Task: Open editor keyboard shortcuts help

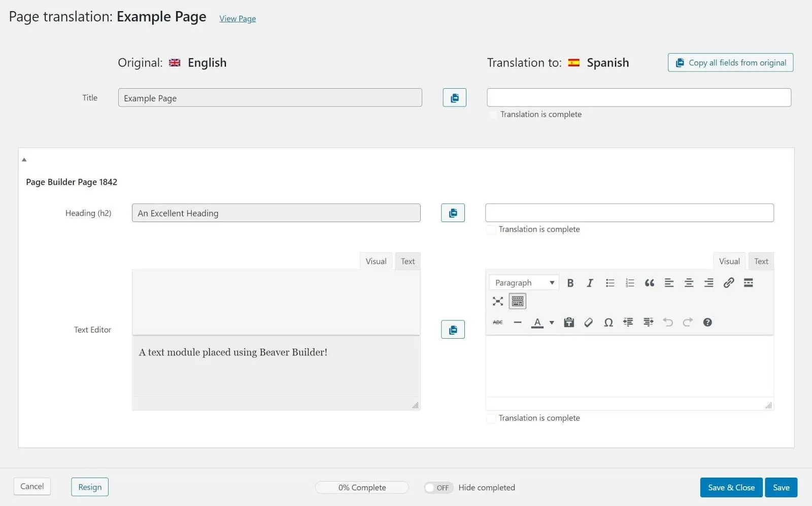Action: click(707, 322)
